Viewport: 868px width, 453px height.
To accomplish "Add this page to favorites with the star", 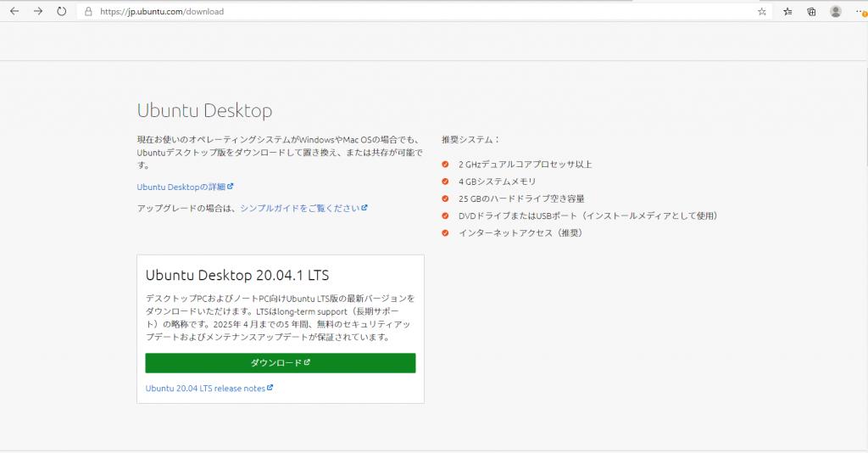I will (762, 11).
